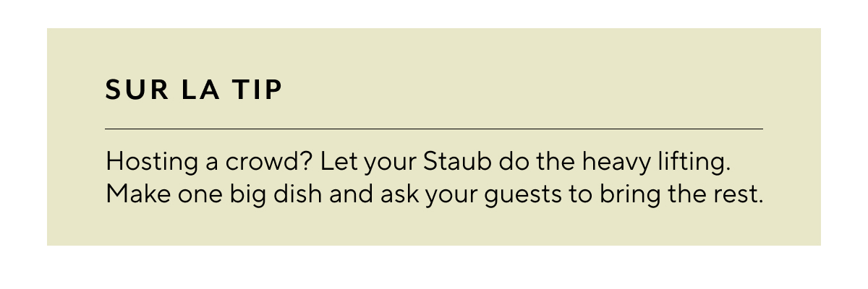Click the horizontal divider line under the heading

click(x=434, y=129)
